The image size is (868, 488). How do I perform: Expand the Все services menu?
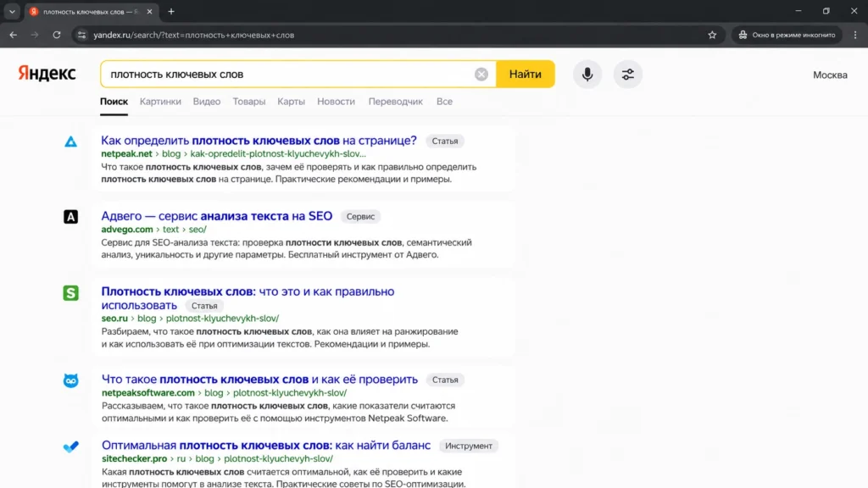tap(444, 102)
